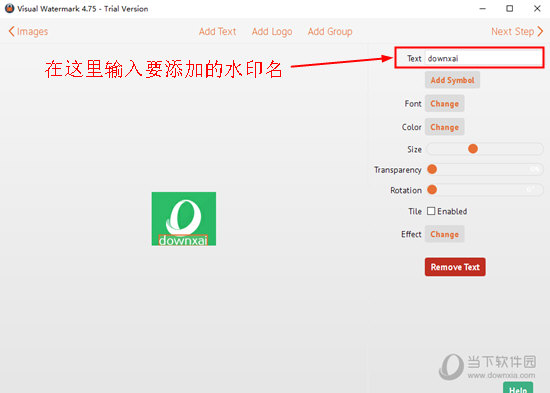Close the Visual Watermark window
The width and height of the screenshot is (550, 393).
click(x=537, y=8)
